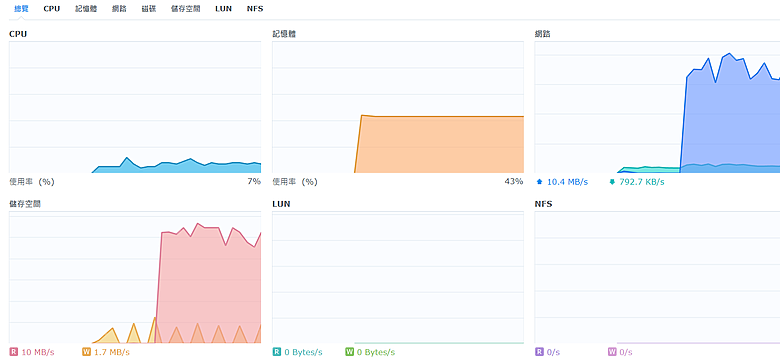The height and width of the screenshot is (361, 780).
Task: Open the 儲存空間 tab
Action: pyautogui.click(x=186, y=8)
